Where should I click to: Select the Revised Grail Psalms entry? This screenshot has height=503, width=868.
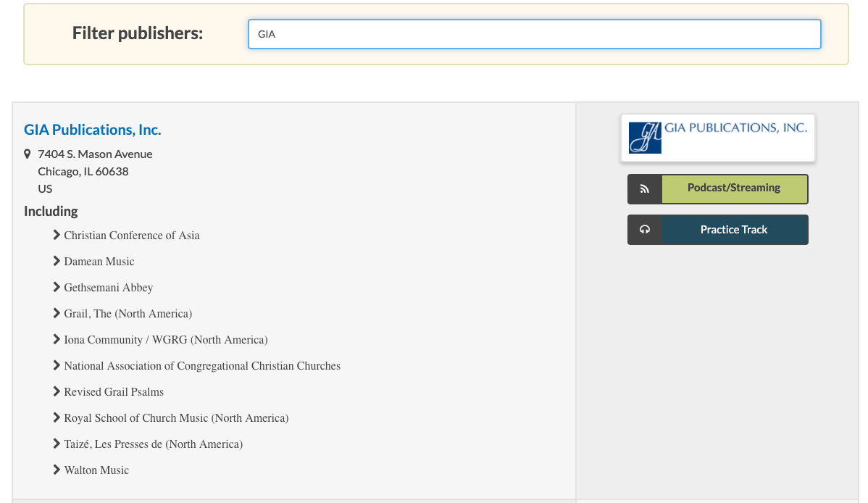114,391
